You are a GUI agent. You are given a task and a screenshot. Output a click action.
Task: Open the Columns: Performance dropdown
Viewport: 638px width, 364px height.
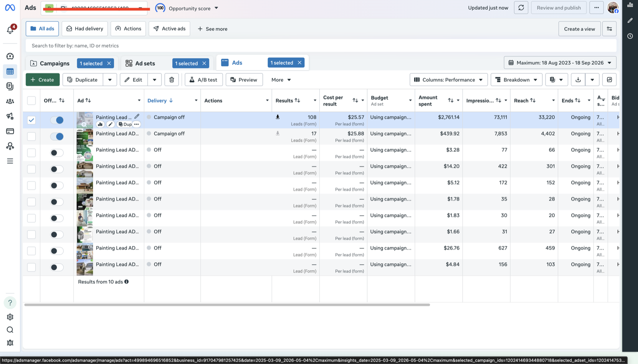tap(449, 80)
